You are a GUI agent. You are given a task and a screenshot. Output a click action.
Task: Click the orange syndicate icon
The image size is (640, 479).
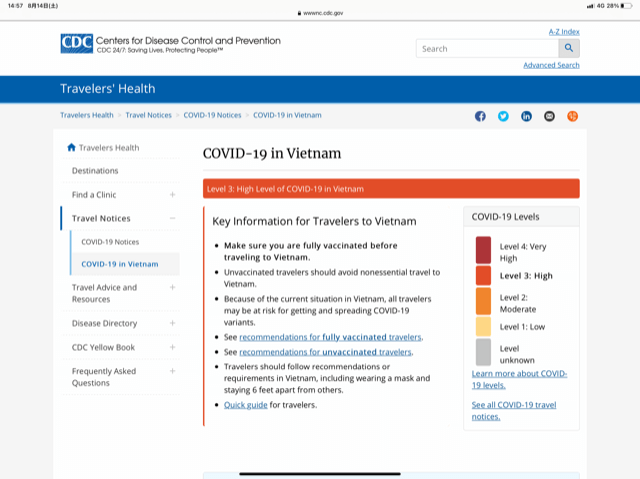[x=573, y=116]
